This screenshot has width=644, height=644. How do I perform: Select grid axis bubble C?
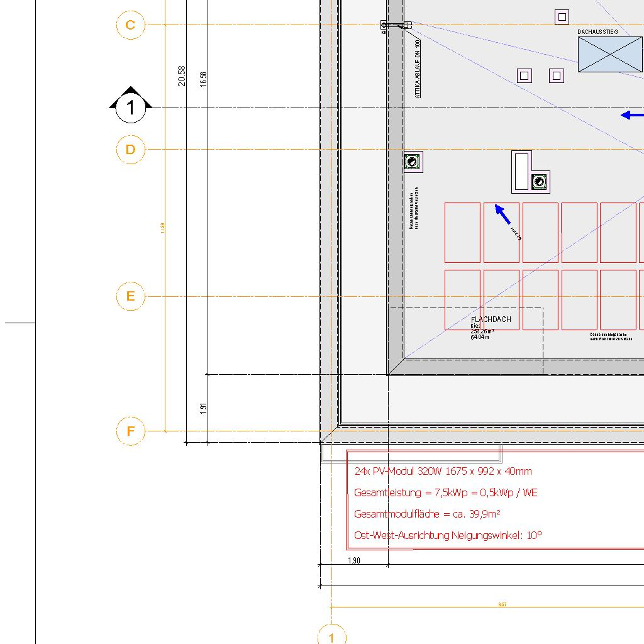[130, 25]
